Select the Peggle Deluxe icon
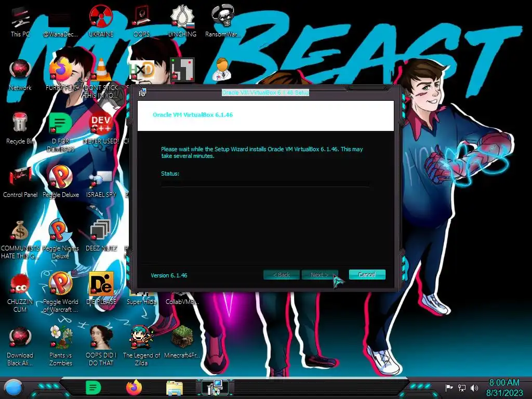 60,181
